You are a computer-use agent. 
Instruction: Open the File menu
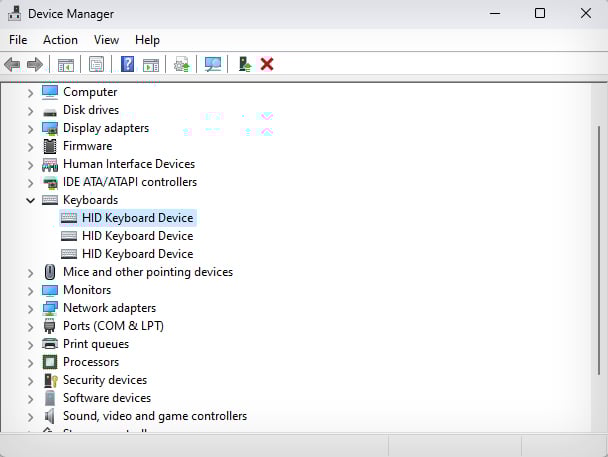point(18,40)
